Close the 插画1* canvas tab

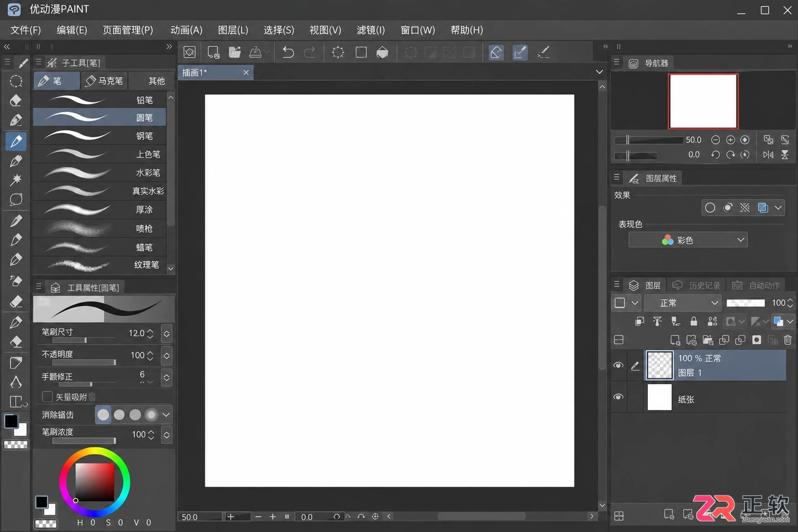pos(246,73)
